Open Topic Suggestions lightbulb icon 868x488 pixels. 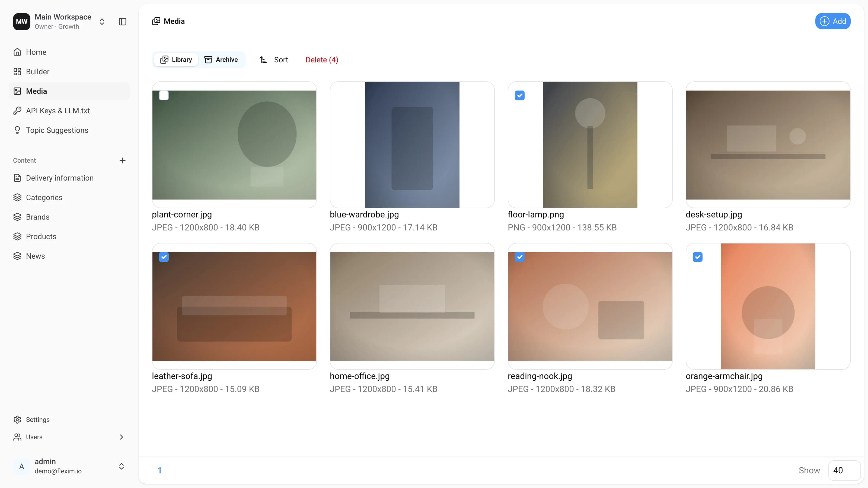(x=17, y=130)
